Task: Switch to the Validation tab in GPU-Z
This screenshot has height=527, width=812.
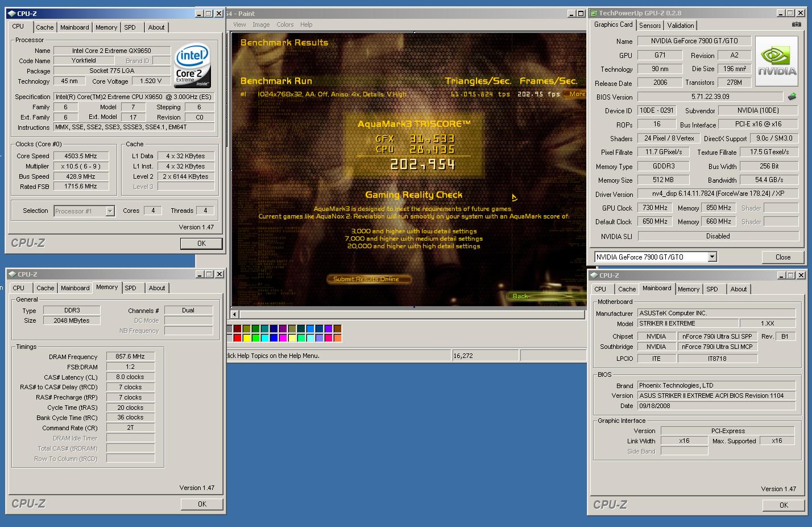Action: 681,26
